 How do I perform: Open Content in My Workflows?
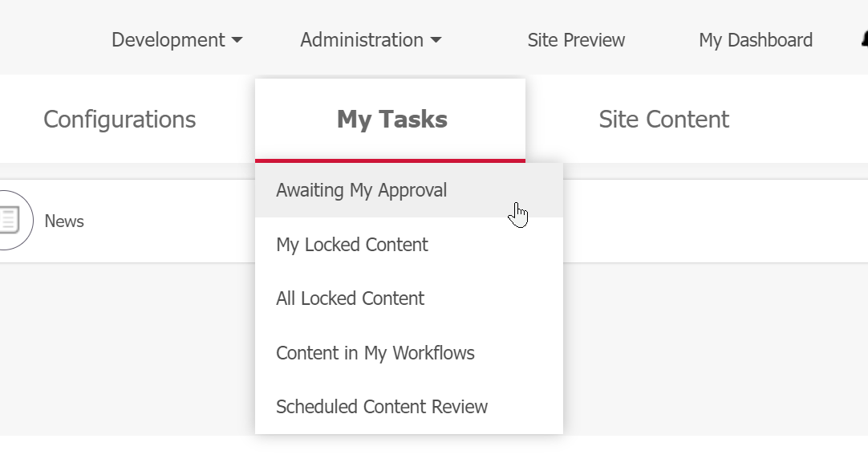point(375,352)
